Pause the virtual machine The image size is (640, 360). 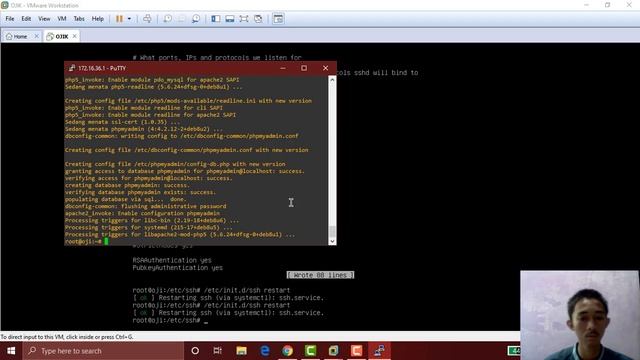point(119,19)
